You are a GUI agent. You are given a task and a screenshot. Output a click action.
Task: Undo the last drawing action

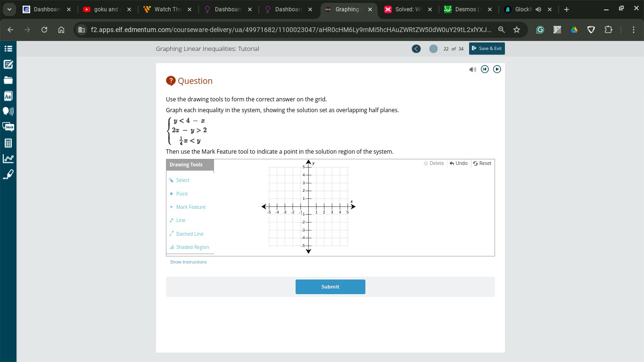[459, 163]
